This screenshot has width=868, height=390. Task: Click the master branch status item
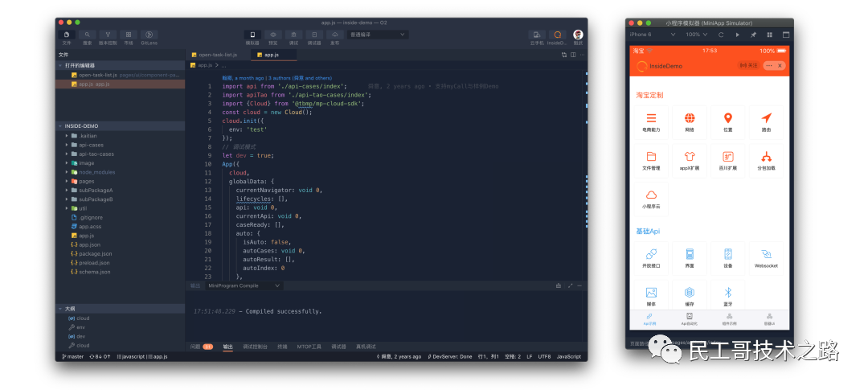74,357
